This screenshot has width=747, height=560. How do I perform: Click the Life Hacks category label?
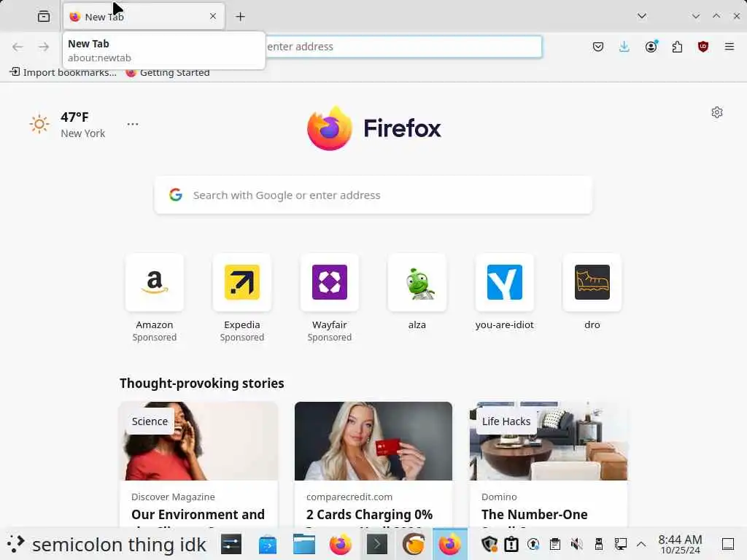point(506,421)
